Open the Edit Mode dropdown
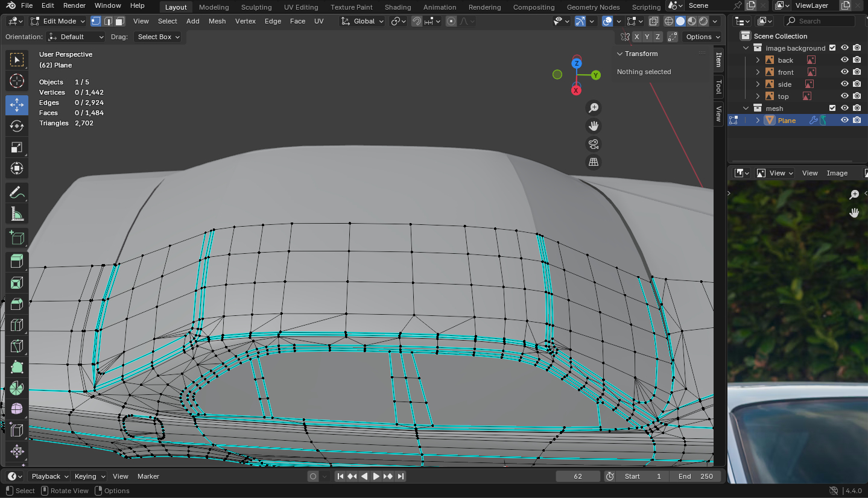This screenshot has width=868, height=498. tap(59, 21)
